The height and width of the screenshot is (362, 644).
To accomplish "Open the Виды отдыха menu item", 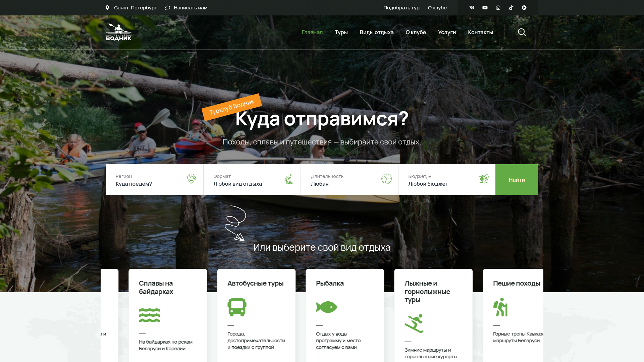I will pyautogui.click(x=377, y=32).
